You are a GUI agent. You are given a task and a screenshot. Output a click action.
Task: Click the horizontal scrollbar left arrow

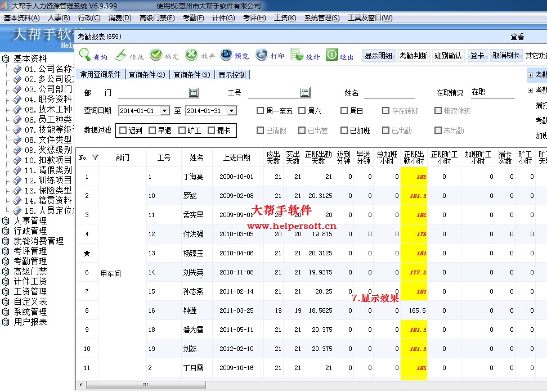click(81, 385)
